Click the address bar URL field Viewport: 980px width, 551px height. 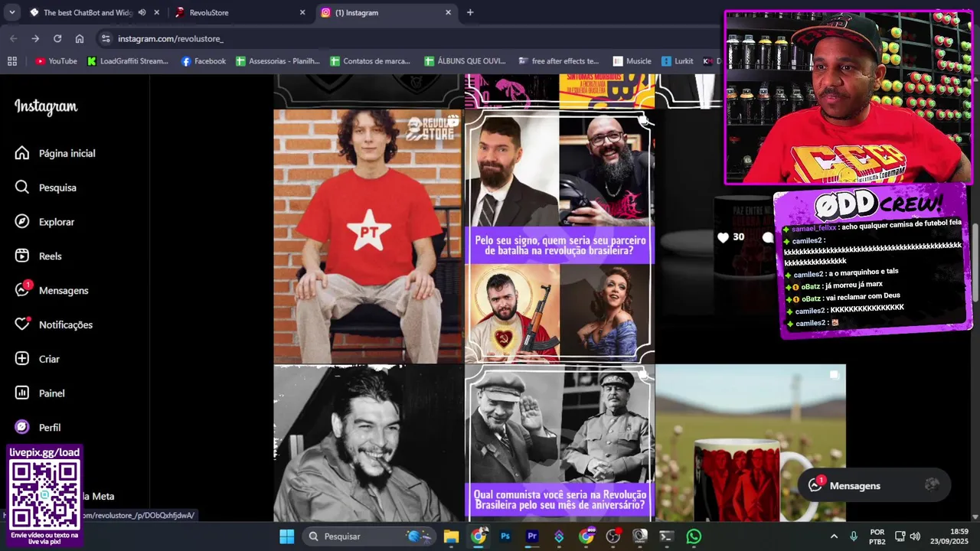coord(406,38)
